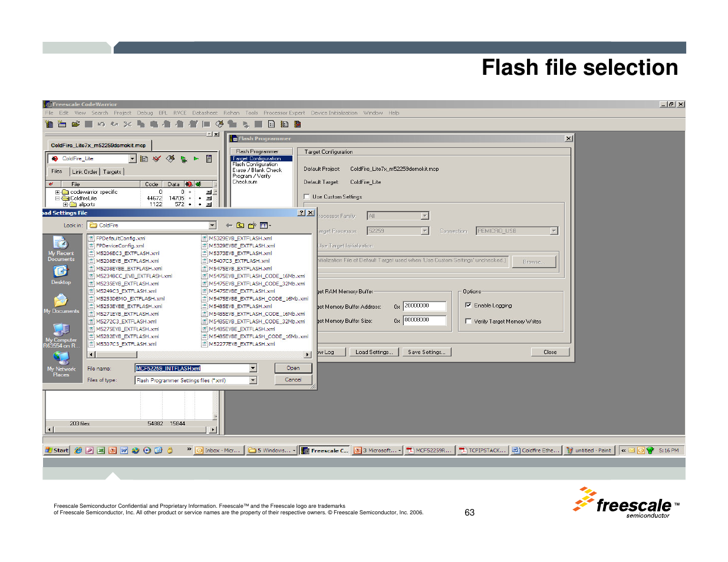Click the Make build icon in project panel
Image resolution: width=728 pixels, height=562 pixels.
[170, 158]
